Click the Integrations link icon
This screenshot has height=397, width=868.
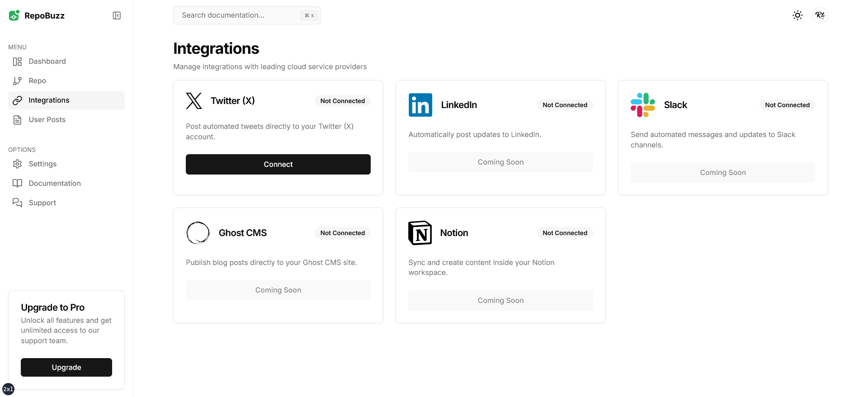pos(17,100)
